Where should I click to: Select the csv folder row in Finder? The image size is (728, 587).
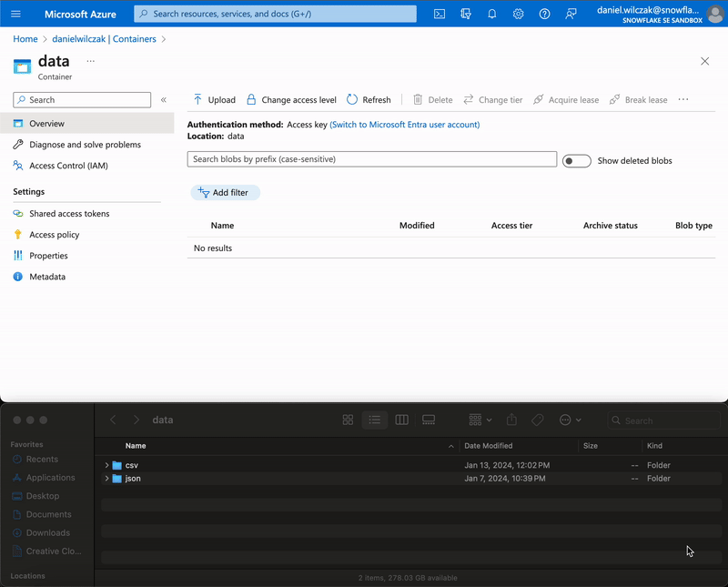(x=411, y=465)
